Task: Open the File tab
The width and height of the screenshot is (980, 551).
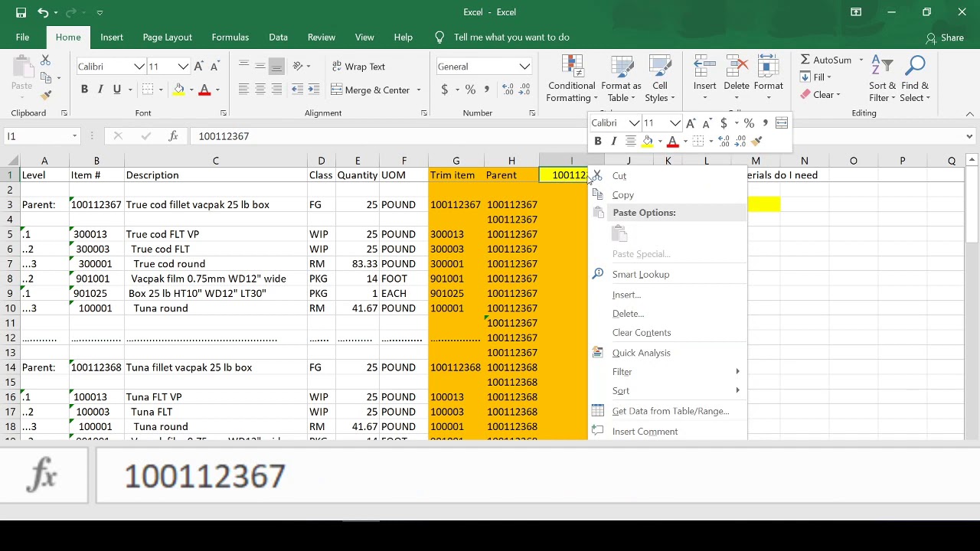Action: (23, 37)
